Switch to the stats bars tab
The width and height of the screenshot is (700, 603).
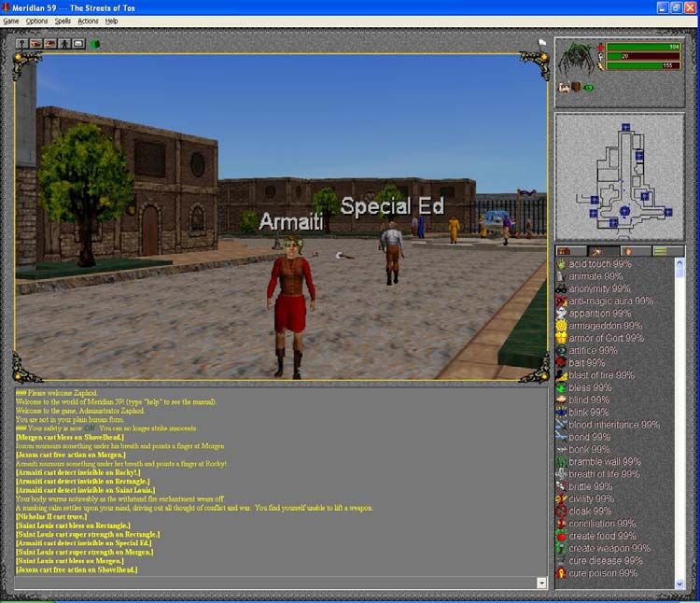[667, 251]
